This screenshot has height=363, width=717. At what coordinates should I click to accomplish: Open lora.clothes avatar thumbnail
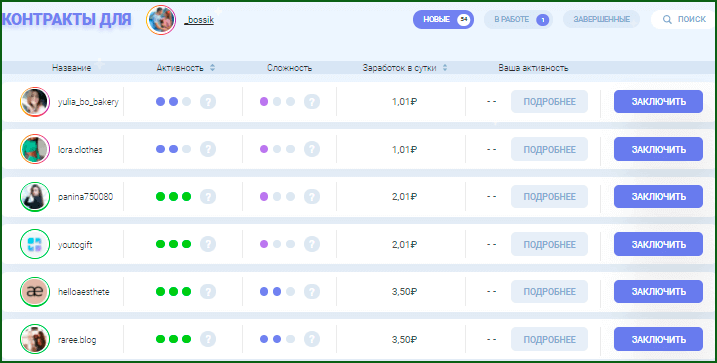[x=35, y=149]
